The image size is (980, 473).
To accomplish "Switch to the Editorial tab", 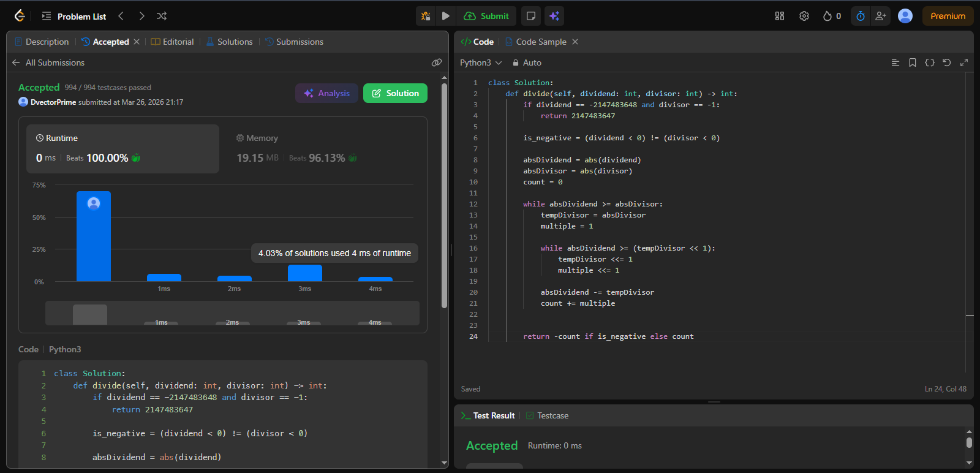I will [x=173, y=42].
